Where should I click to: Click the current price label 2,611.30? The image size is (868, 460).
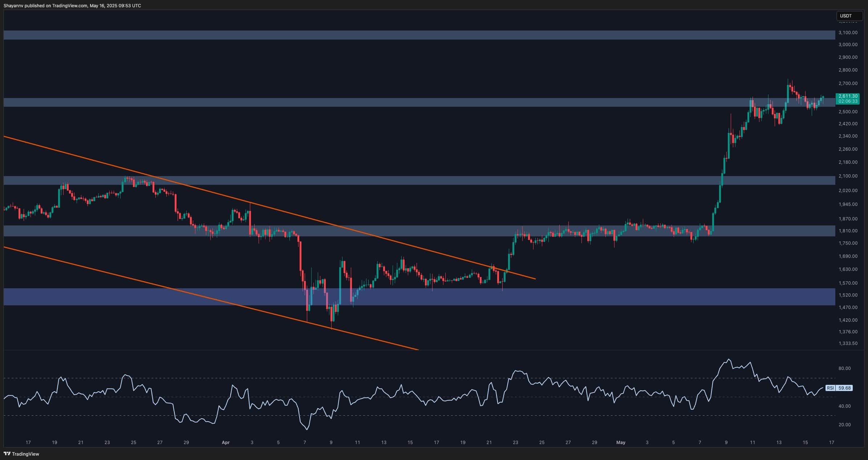(x=848, y=96)
